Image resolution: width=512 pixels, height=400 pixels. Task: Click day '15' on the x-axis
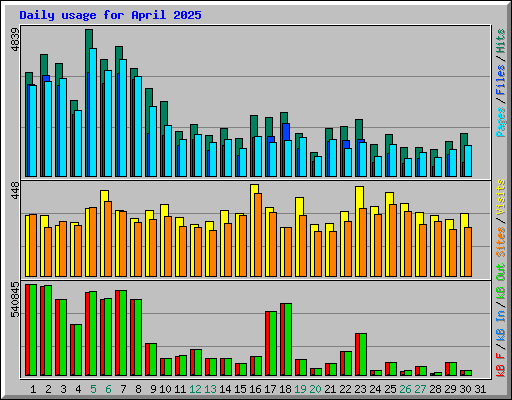(240, 389)
